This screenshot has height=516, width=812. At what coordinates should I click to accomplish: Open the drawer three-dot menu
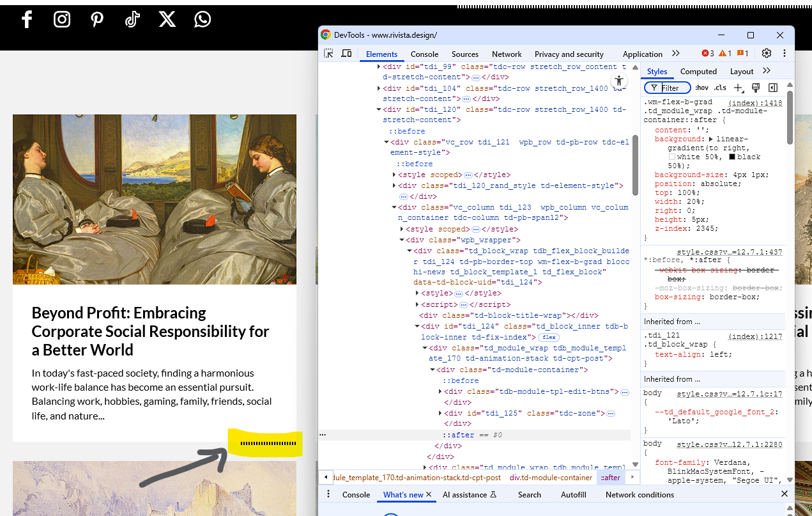point(328,494)
